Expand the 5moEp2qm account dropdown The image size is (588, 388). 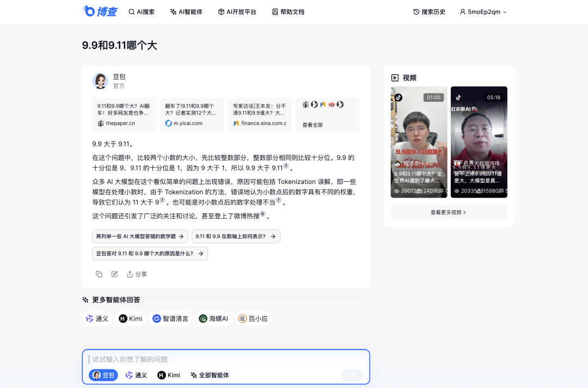click(483, 12)
